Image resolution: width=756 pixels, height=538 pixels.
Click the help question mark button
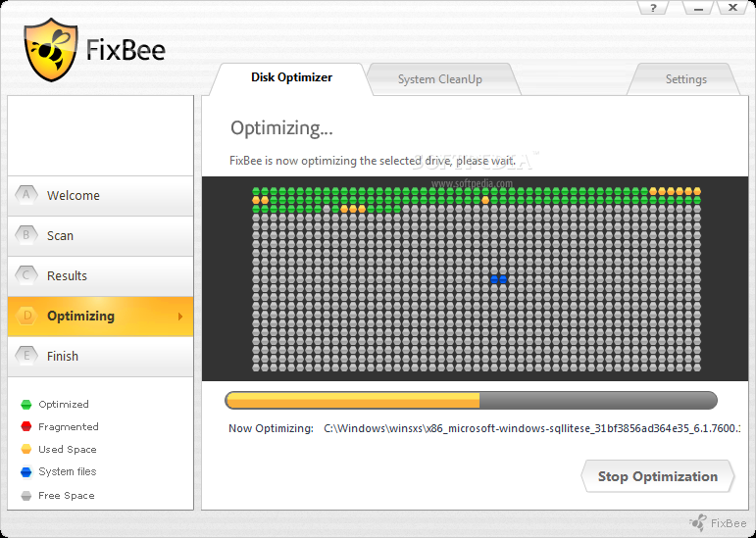coord(653,8)
